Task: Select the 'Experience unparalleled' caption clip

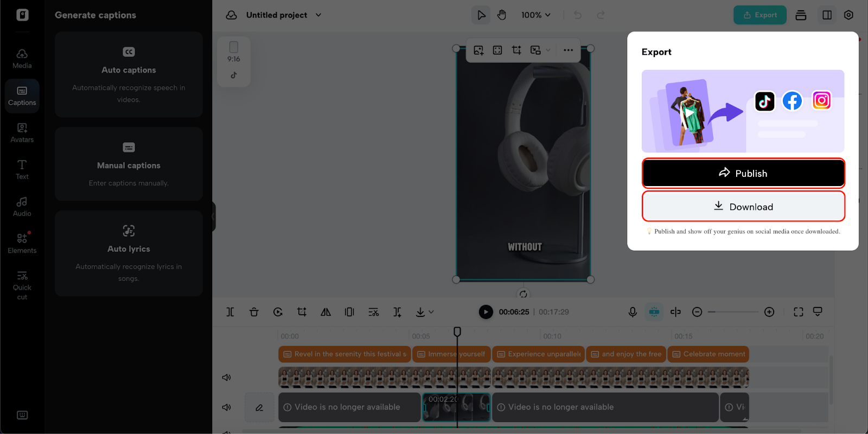Action: point(539,354)
